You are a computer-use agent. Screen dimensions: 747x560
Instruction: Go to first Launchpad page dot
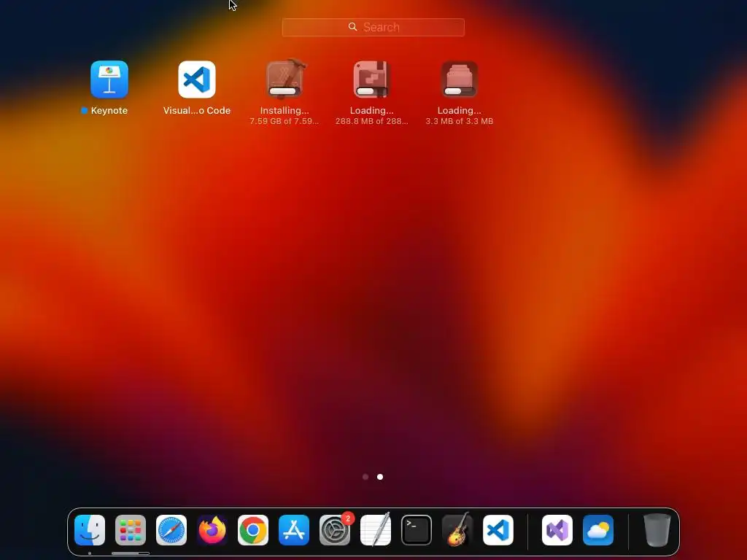click(365, 477)
